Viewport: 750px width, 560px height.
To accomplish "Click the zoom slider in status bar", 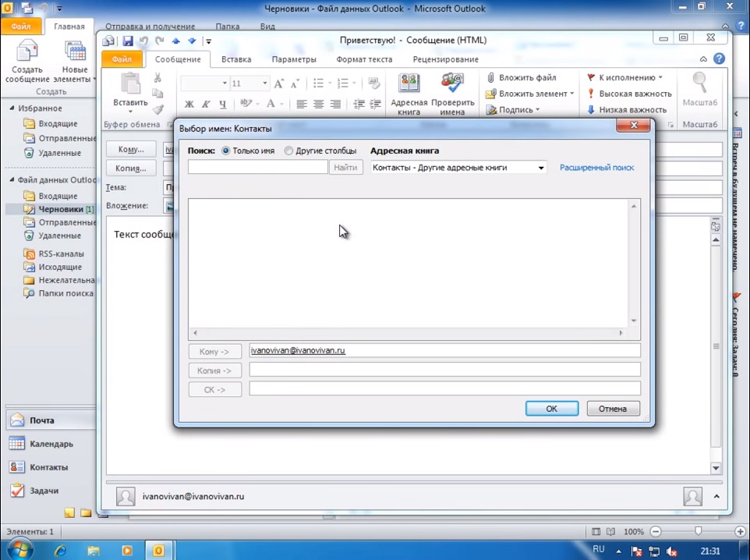I will coord(698,531).
